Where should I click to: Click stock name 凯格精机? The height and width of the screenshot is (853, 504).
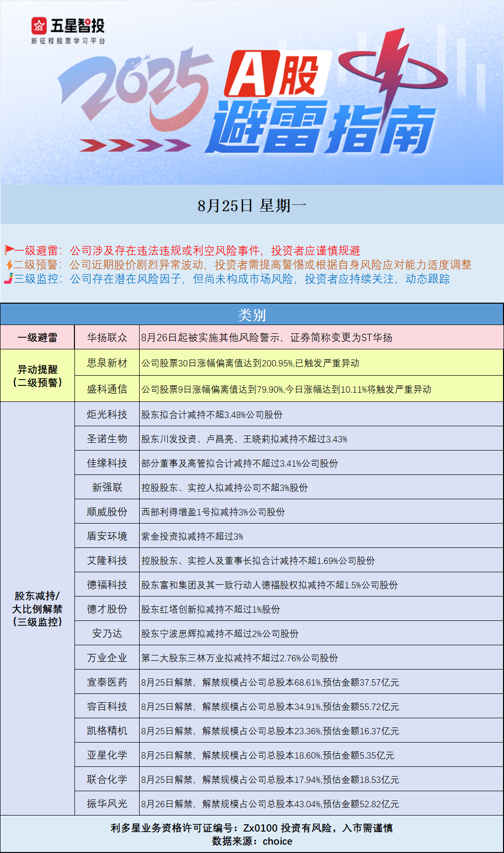click(x=107, y=731)
